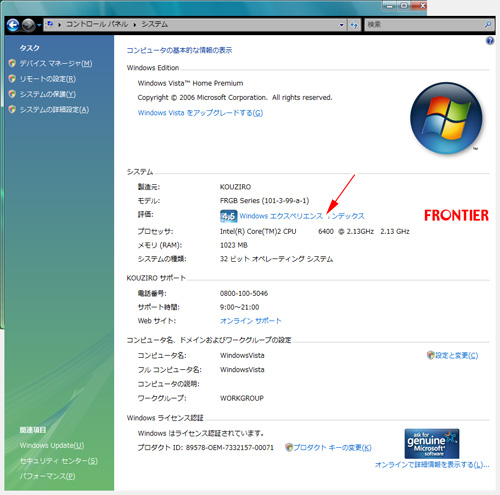
Task: Expand arrow after address bar icon
Action: 59,25
